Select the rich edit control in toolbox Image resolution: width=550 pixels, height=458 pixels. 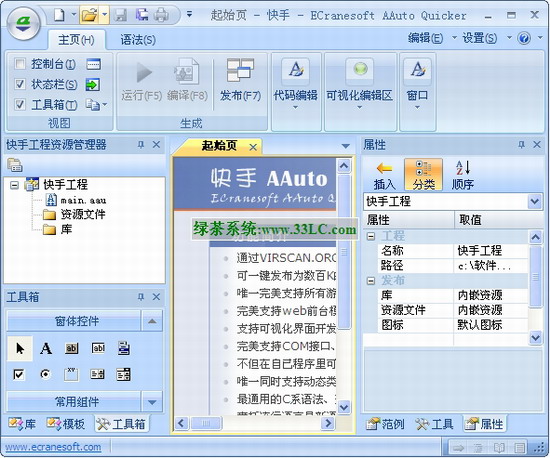(123, 348)
